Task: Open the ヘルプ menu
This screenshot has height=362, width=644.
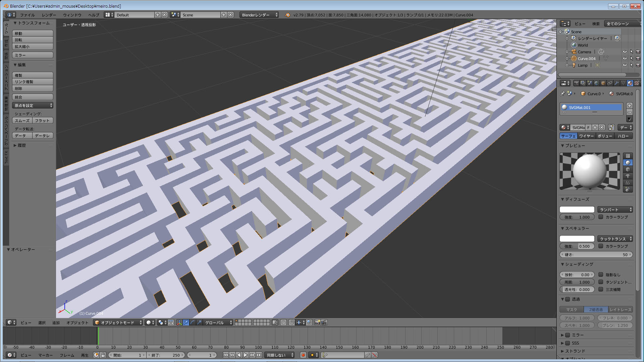Action: pos(94,15)
